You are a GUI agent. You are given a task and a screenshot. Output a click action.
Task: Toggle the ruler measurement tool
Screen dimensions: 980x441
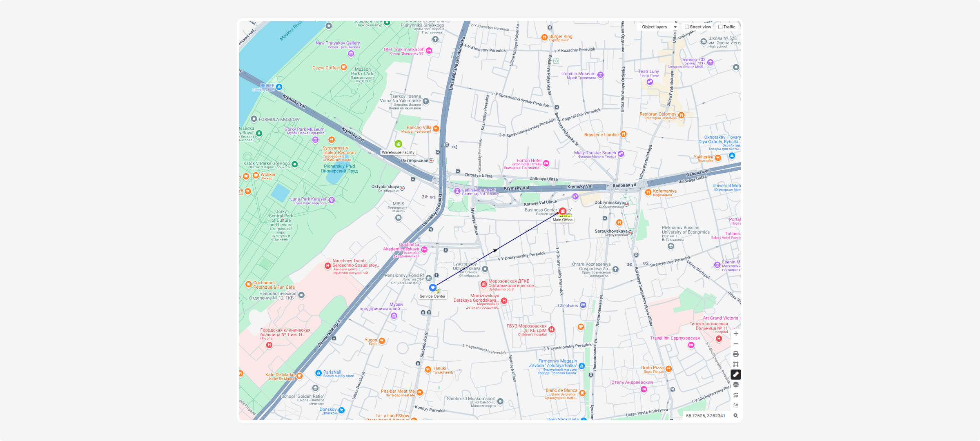(736, 374)
